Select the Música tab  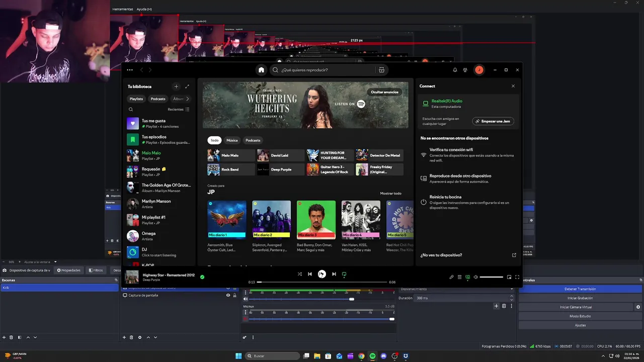tap(232, 140)
